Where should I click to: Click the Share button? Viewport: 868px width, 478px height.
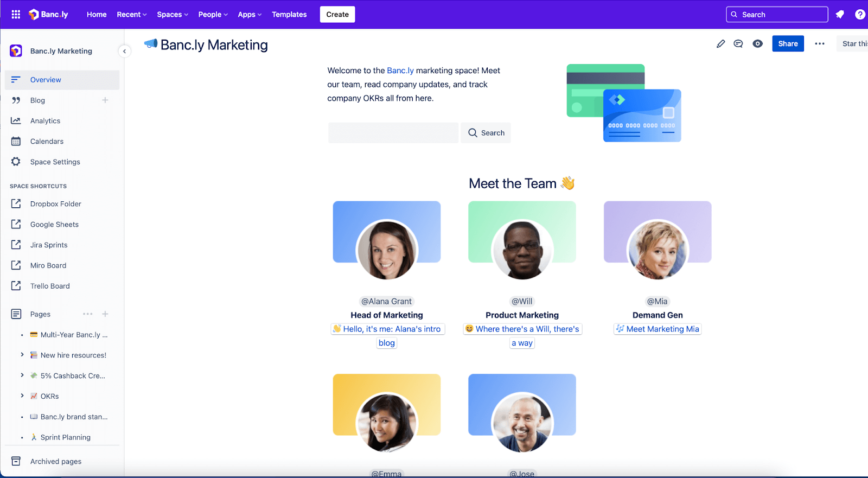(x=788, y=44)
